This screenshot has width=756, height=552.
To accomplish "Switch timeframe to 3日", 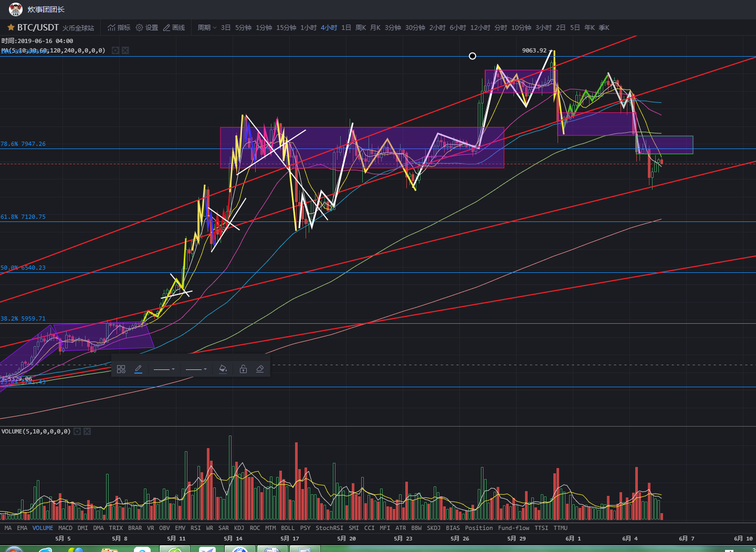I will [x=226, y=27].
